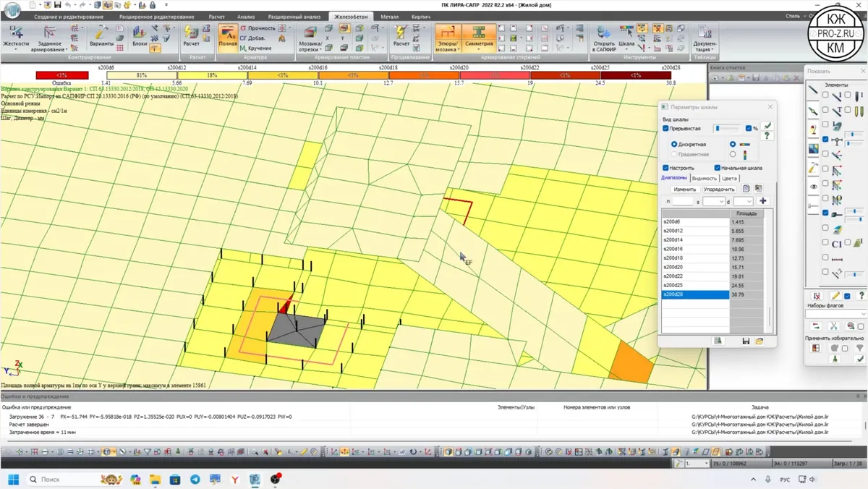Click the dark red s200d28 legend swatch

coord(635,75)
